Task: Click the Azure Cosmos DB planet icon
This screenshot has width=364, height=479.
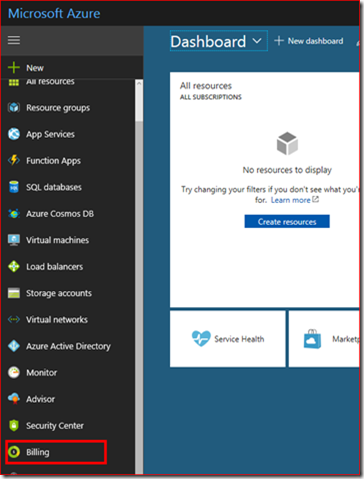Action: 14,213
